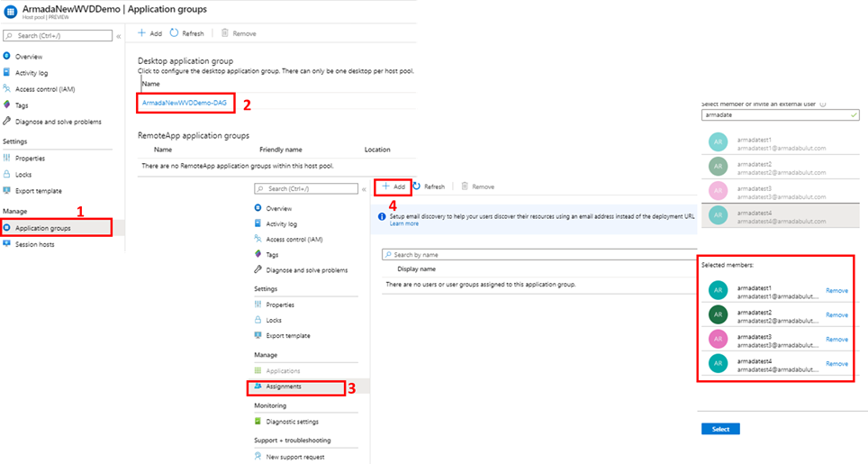Click the info icon next to Select member label
Viewport: 868px width, 464px height.
(x=823, y=105)
